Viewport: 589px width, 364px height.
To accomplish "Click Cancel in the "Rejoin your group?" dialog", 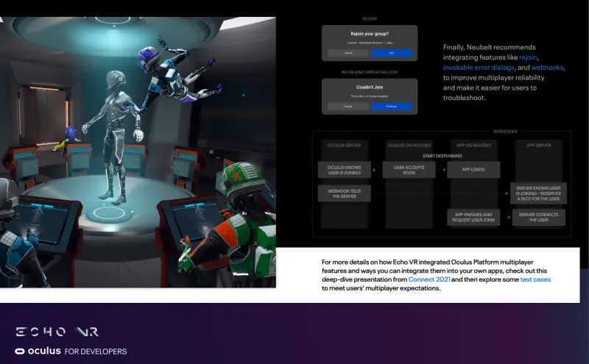I will click(x=348, y=53).
